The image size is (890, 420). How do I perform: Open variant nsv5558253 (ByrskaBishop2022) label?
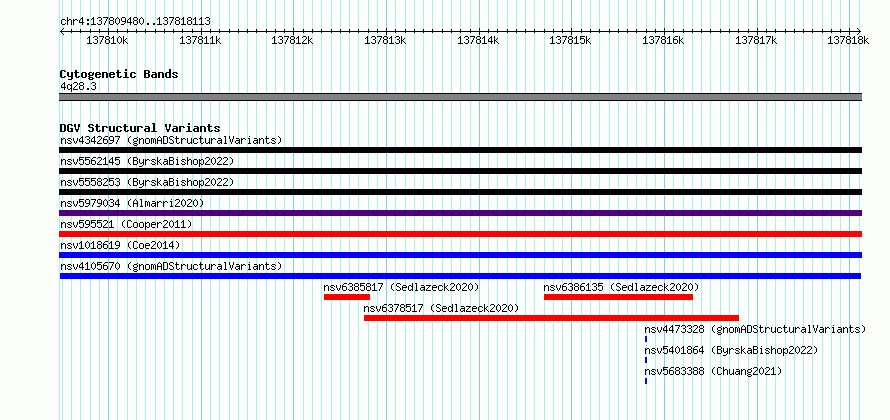point(147,182)
